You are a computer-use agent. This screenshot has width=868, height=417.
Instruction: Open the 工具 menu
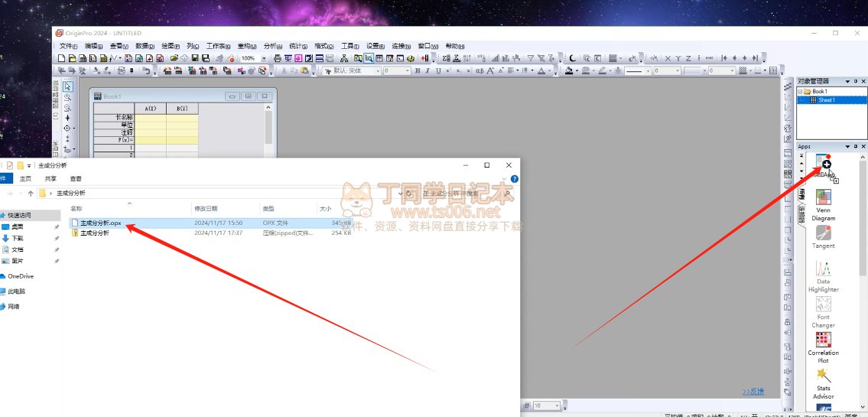click(349, 46)
